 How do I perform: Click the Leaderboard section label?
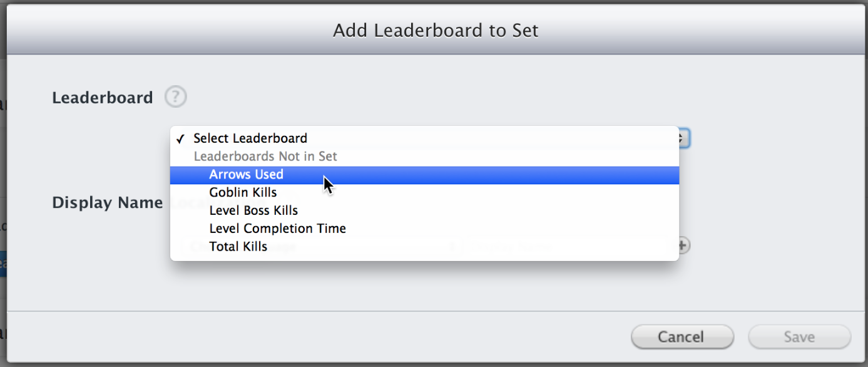click(x=103, y=98)
